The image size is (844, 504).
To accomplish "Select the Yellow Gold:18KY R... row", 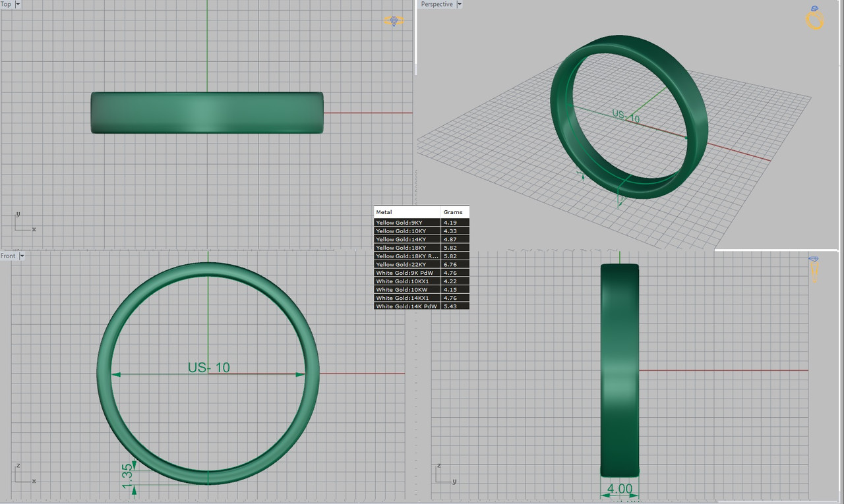I will pyautogui.click(x=421, y=256).
